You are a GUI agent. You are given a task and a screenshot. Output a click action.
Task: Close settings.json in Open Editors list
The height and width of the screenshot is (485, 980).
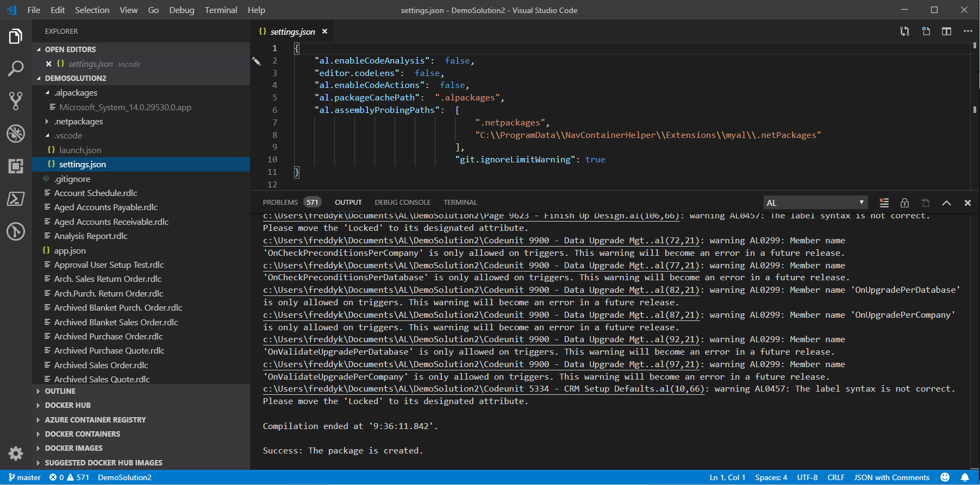pos(48,64)
